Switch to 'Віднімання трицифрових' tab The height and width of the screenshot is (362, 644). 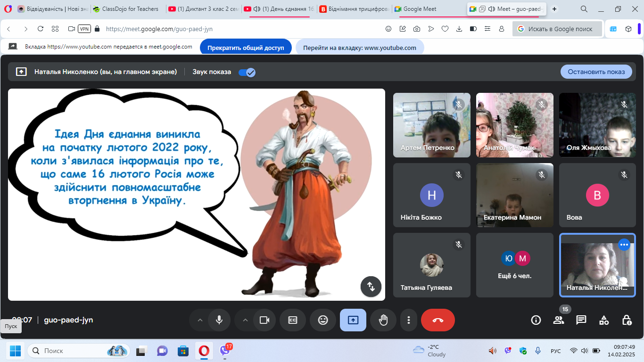[355, 9]
